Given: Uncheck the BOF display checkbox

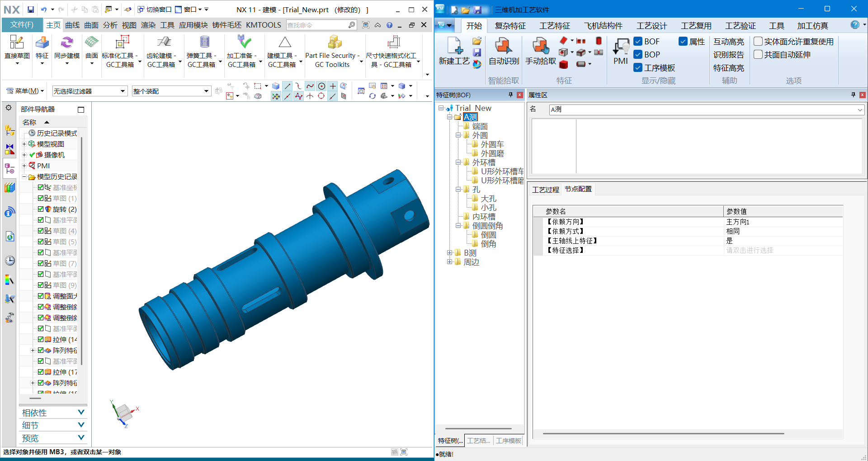Looking at the screenshot, I should [x=638, y=42].
